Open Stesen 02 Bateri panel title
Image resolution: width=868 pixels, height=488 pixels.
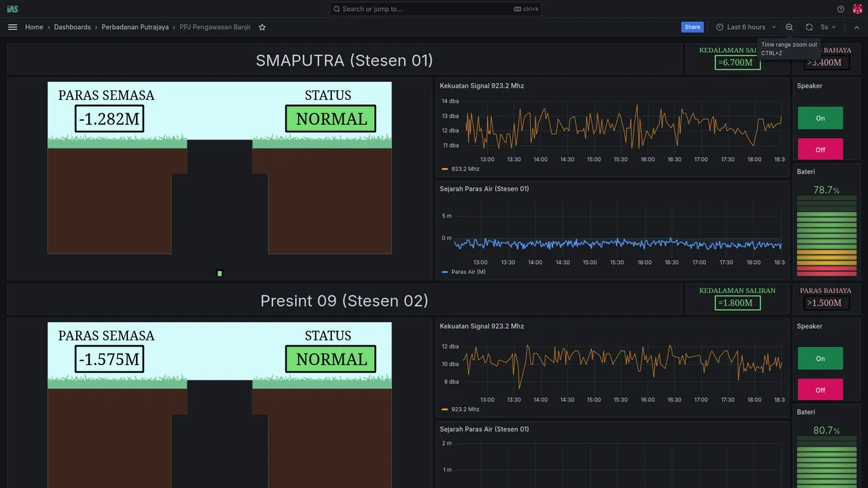[806, 412]
